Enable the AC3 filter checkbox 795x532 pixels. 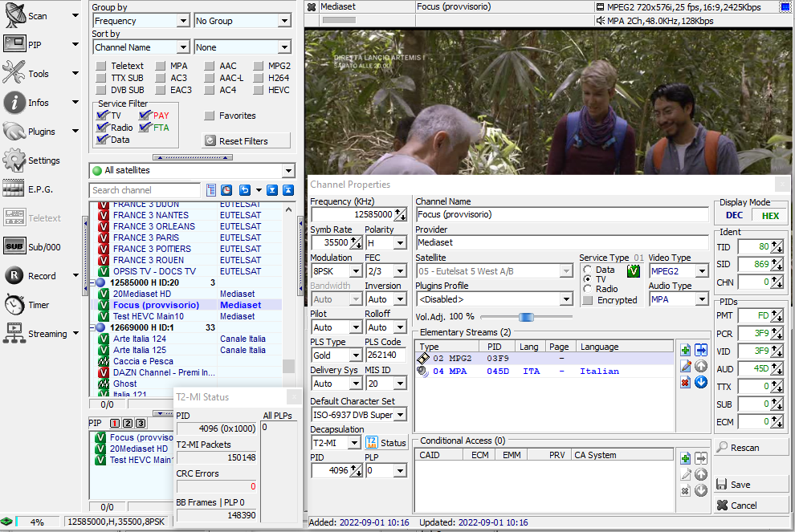(x=161, y=78)
